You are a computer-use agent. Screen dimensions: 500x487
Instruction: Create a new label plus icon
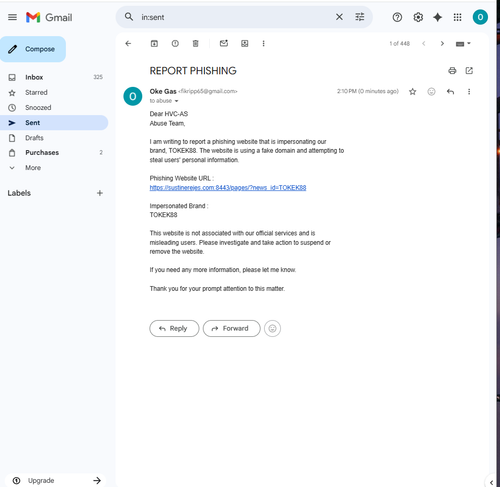point(100,193)
